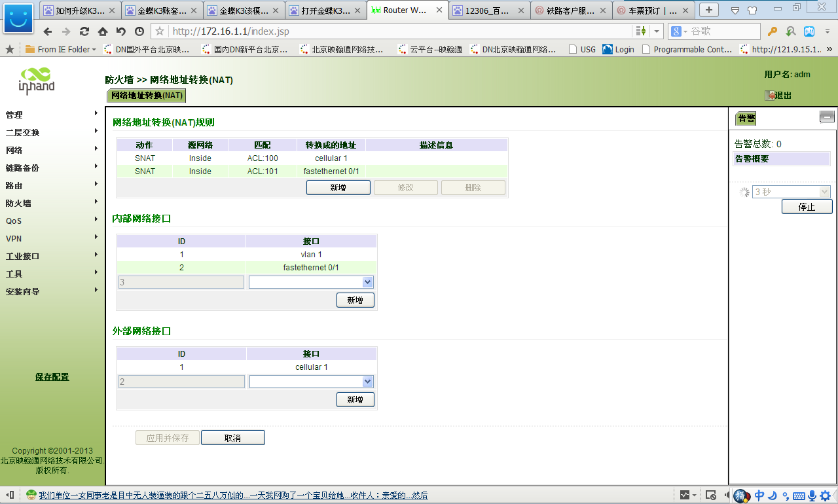Collapse the alarm panel with minus button
This screenshot has width=838, height=504.
point(827,117)
